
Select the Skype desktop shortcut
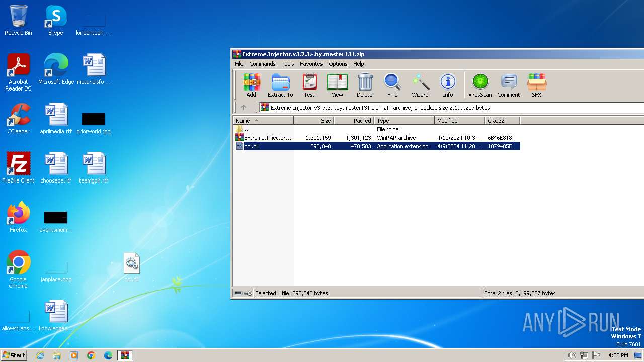click(x=55, y=20)
